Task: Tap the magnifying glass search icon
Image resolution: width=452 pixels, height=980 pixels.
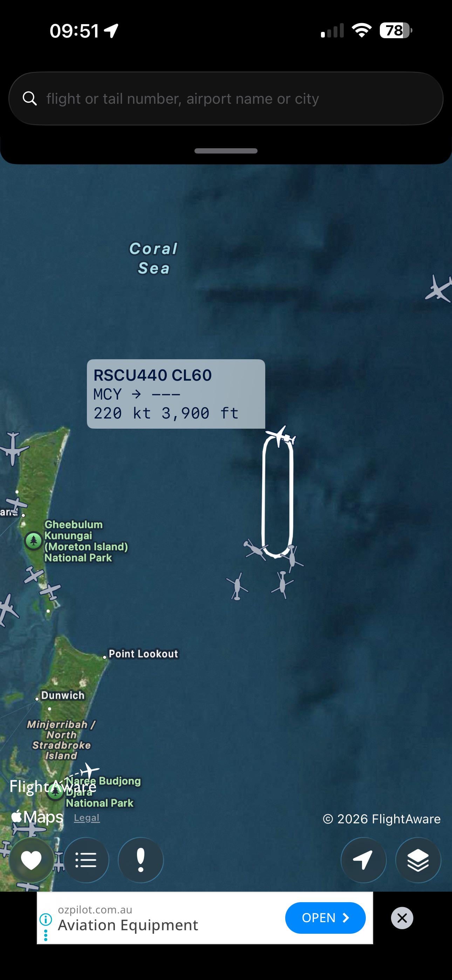Action: click(30, 98)
